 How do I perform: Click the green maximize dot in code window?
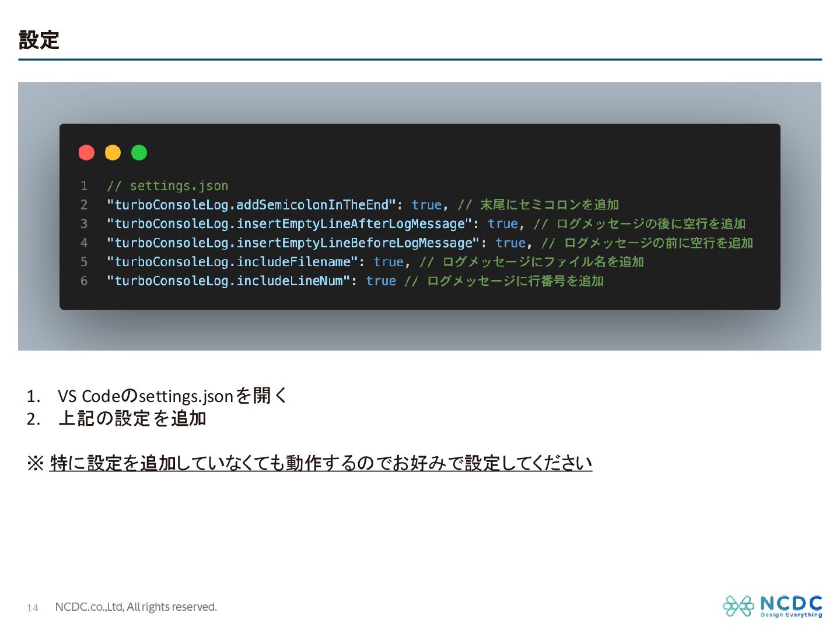click(x=139, y=153)
